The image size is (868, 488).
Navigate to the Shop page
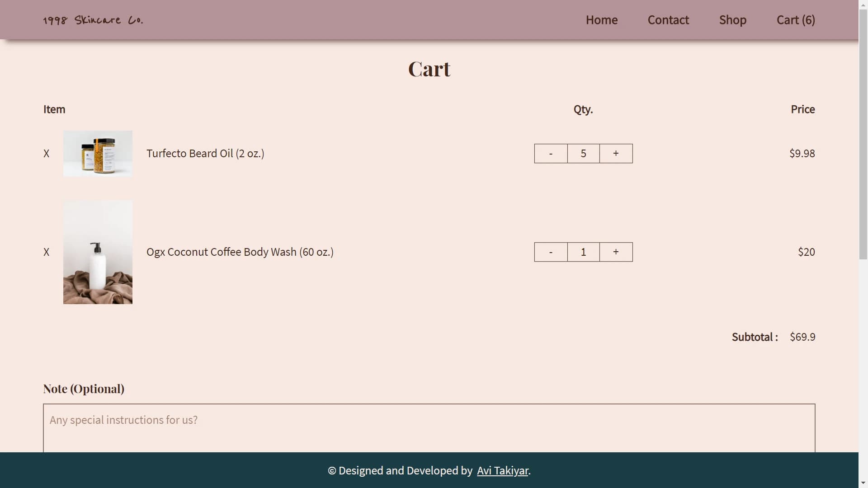click(x=732, y=20)
